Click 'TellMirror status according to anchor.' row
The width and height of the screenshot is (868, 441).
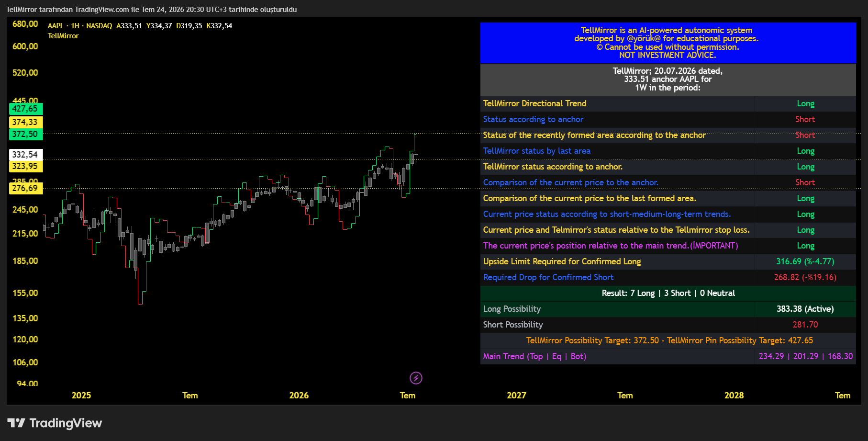click(x=668, y=167)
